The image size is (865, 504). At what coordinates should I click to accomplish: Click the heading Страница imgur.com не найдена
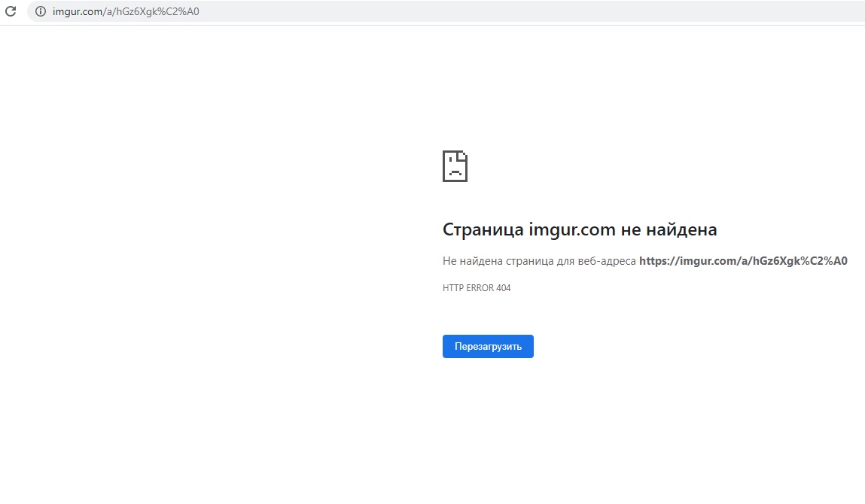pos(580,229)
